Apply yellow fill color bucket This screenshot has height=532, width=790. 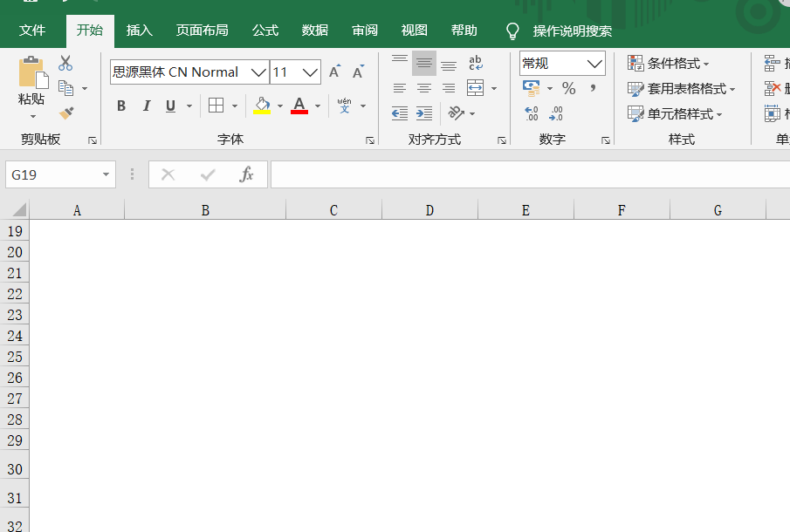(x=262, y=106)
